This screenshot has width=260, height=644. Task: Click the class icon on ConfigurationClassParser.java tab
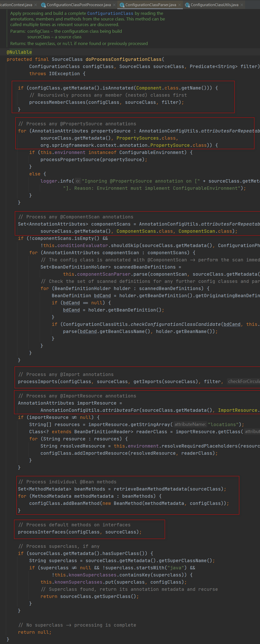tap(122, 5)
